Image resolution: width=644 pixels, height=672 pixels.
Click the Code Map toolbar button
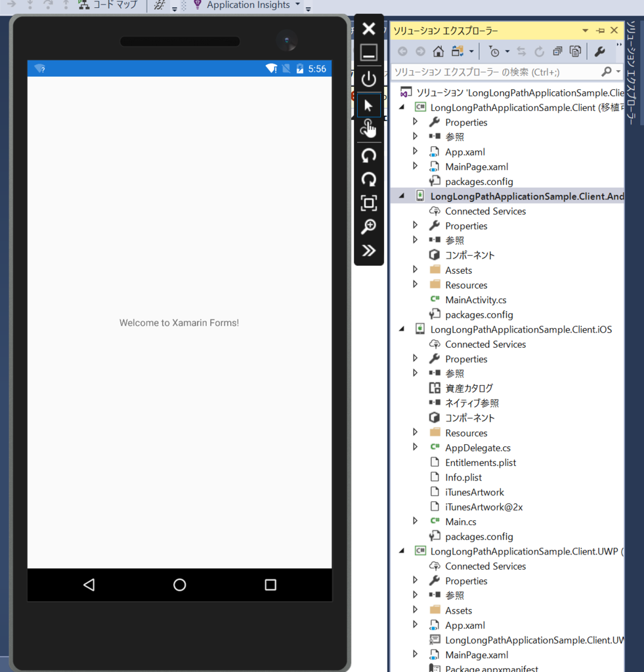coord(108,5)
